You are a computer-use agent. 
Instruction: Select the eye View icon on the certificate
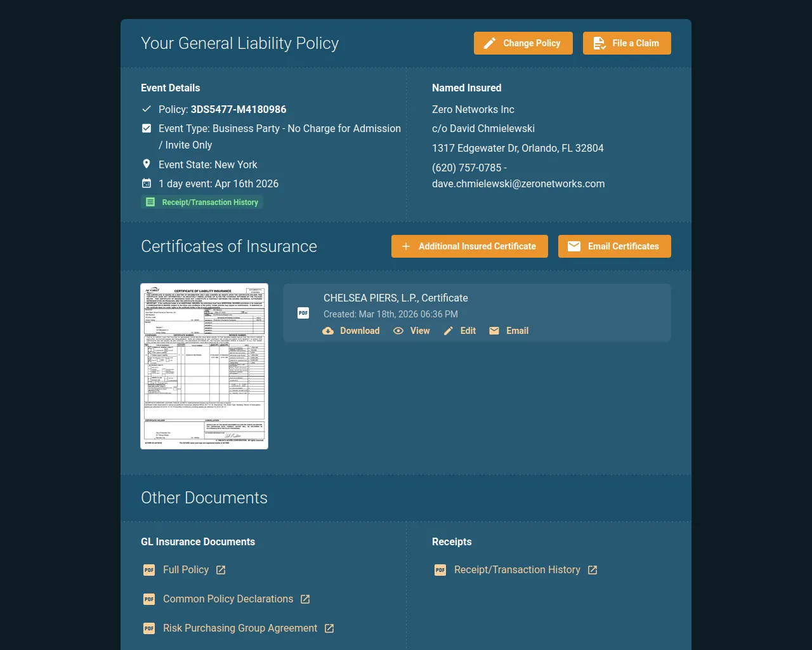coord(398,331)
